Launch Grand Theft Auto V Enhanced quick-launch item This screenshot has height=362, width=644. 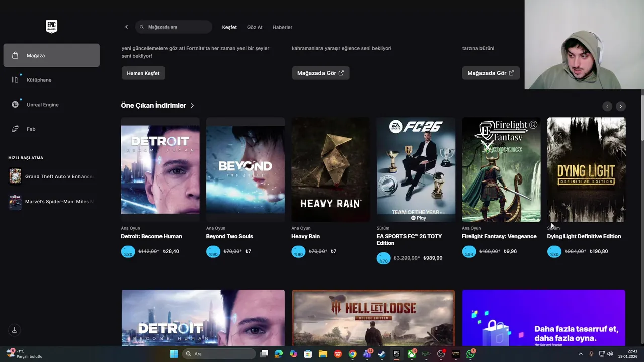51,176
